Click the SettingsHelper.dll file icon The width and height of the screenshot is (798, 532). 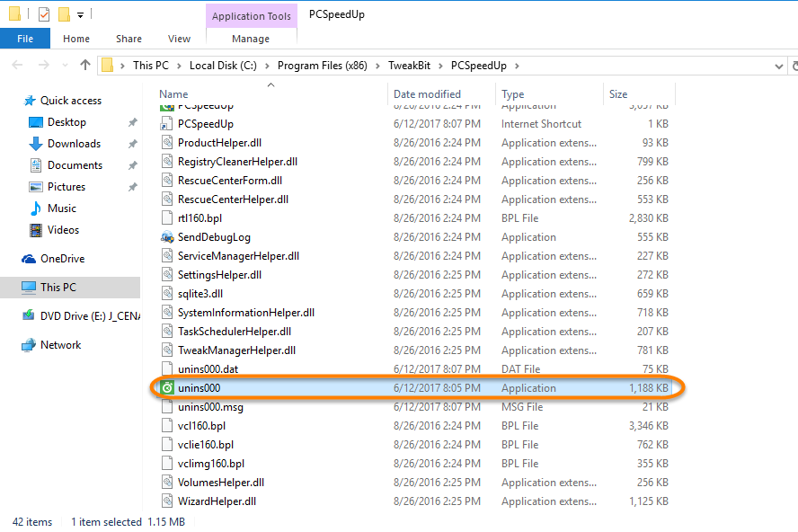tap(166, 274)
